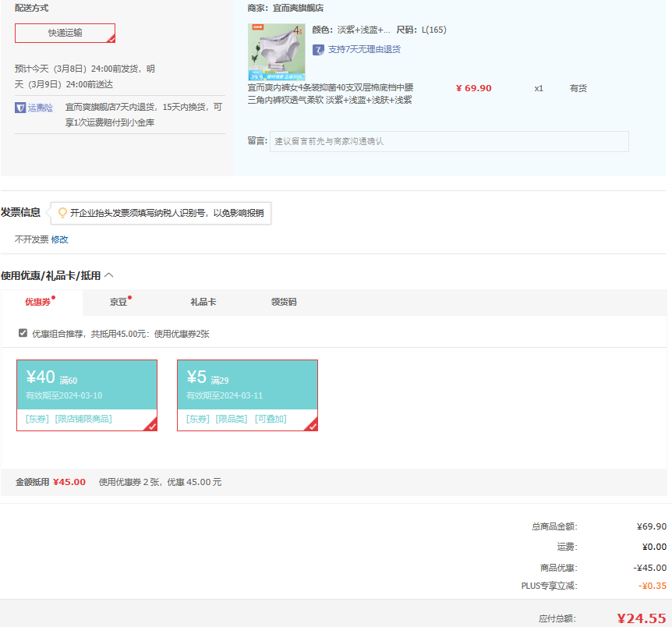Screen dimensions: 672x627
Task: Open the product thumbnail image
Action: click(x=277, y=52)
